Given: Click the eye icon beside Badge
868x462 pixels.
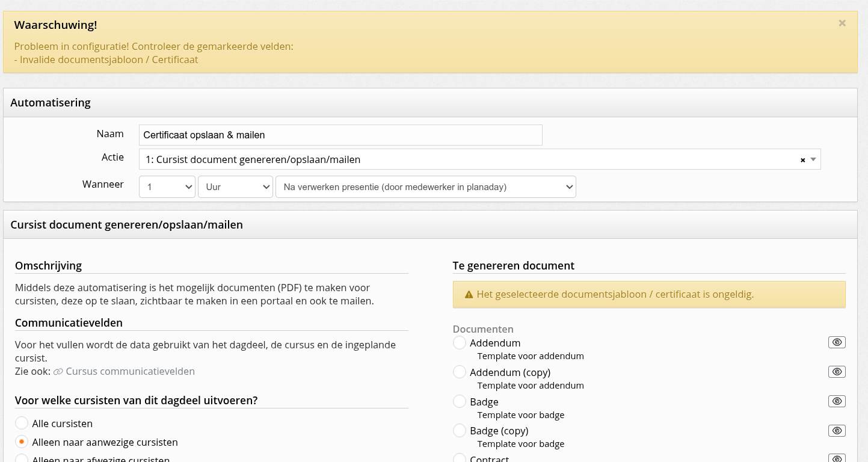Looking at the screenshot, I should pos(837,401).
